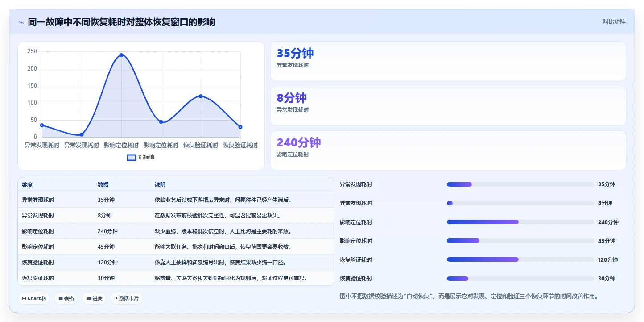Screen dimensions: 644x322
Task: Click the lowest chart data point at 8
Action: (82, 134)
